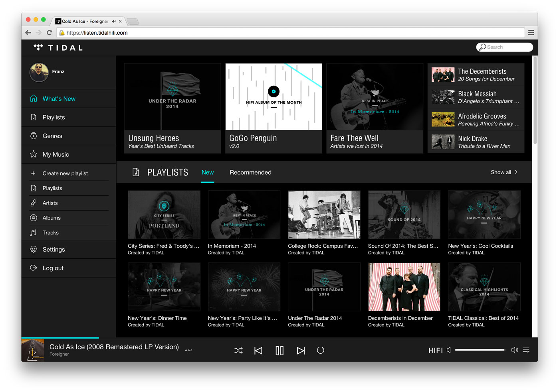Click the Genres disc icon
Image resolution: width=559 pixels, height=392 pixels.
coord(34,136)
